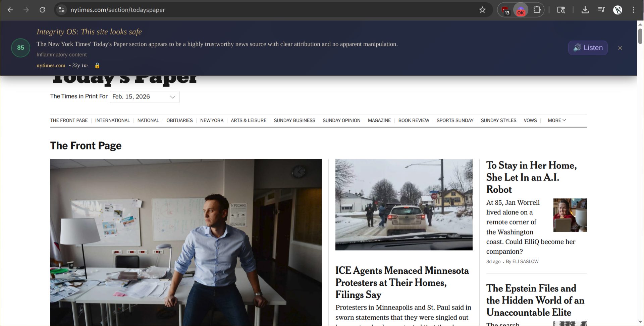Dismiss the Integrity OS banner
The image size is (644, 326).
pos(620,48)
